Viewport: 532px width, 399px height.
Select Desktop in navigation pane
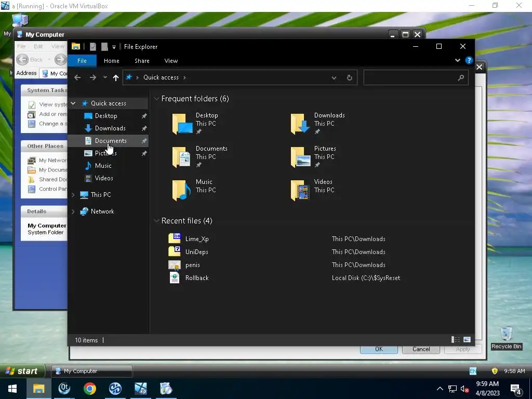pos(106,116)
